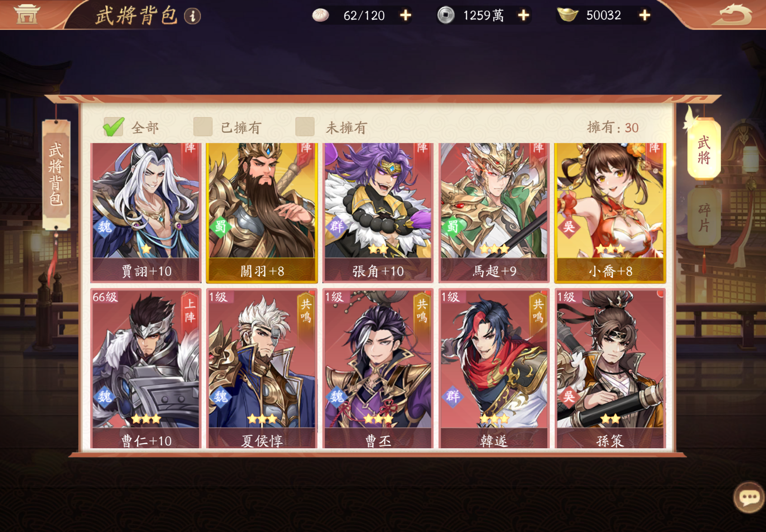Open the 曹仁+10 hero card
The width and height of the screenshot is (766, 532).
[146, 369]
